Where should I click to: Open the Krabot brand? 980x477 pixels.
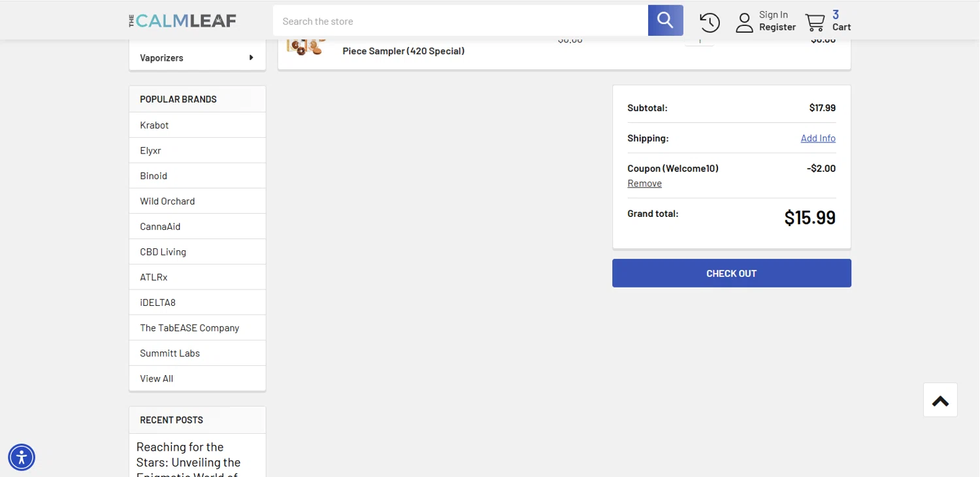[154, 125]
